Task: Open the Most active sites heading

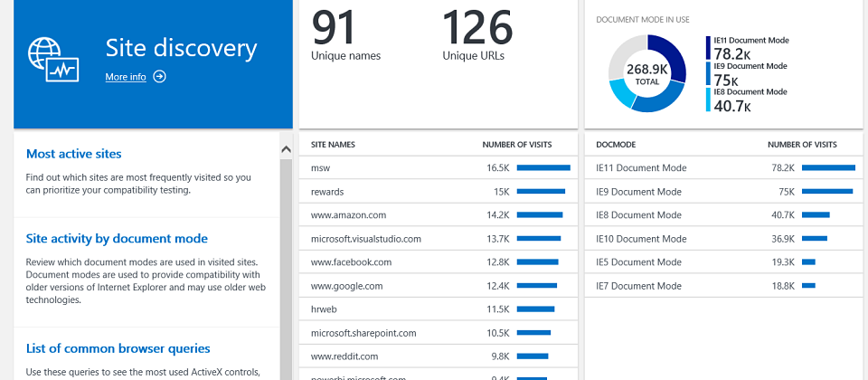Action: point(74,154)
